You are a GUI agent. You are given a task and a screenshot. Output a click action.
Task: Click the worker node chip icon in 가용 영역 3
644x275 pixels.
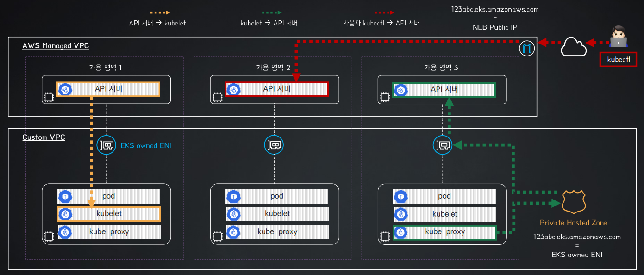point(384,236)
